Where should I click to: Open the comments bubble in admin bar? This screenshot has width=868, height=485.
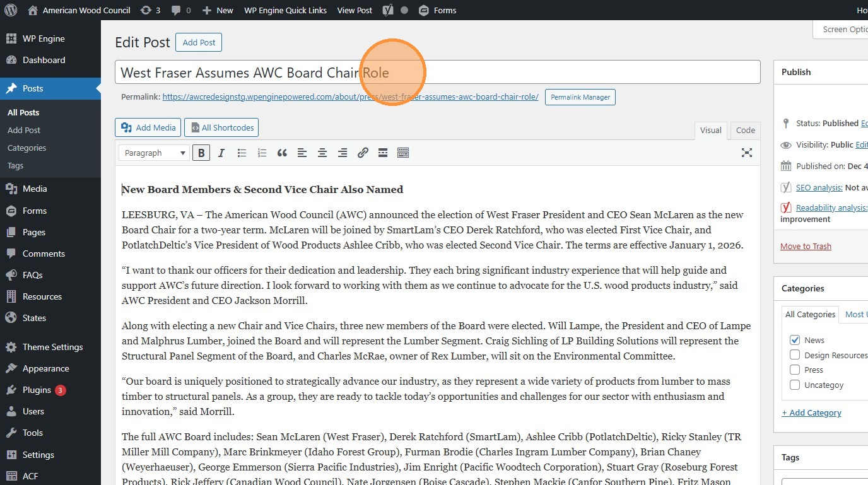[x=181, y=10]
